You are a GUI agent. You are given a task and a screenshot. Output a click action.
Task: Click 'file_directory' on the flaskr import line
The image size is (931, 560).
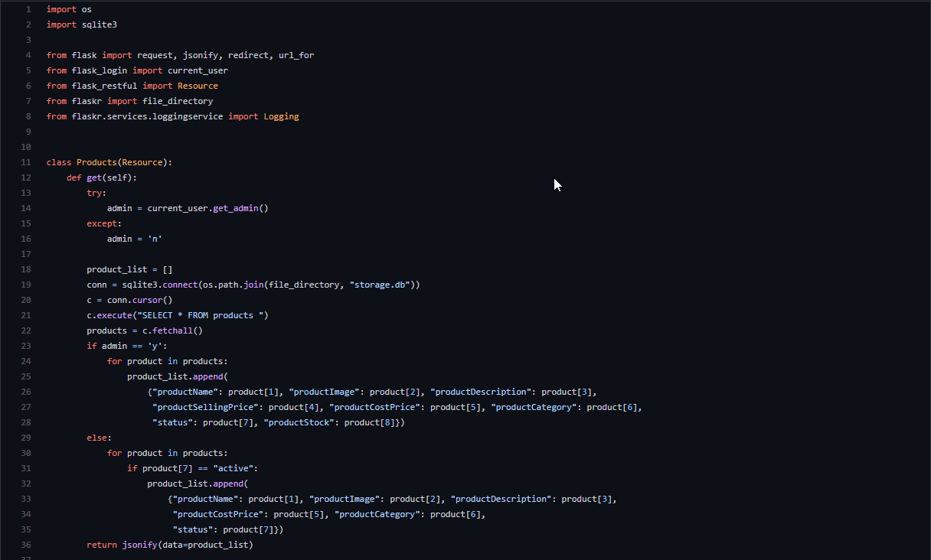(x=178, y=101)
